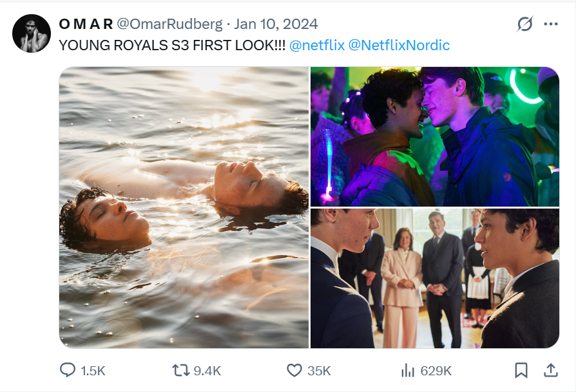View the formal suits gathering photo
Viewport: 576px width, 392px height.
click(435, 278)
